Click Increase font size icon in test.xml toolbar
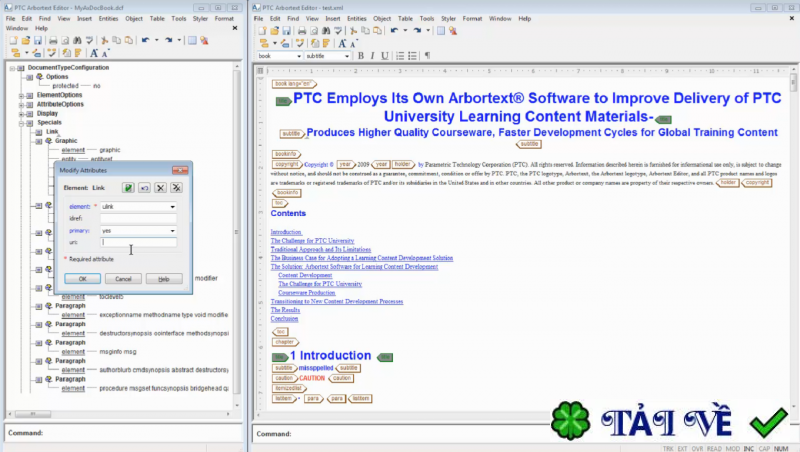This screenshot has width=800, height=452. (342, 43)
